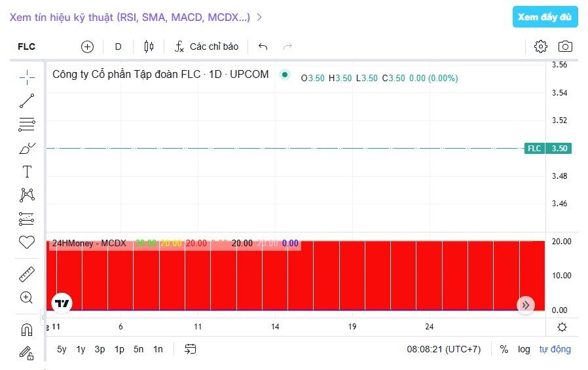
Task: Open the go to date calendar icon
Action: (x=190, y=349)
